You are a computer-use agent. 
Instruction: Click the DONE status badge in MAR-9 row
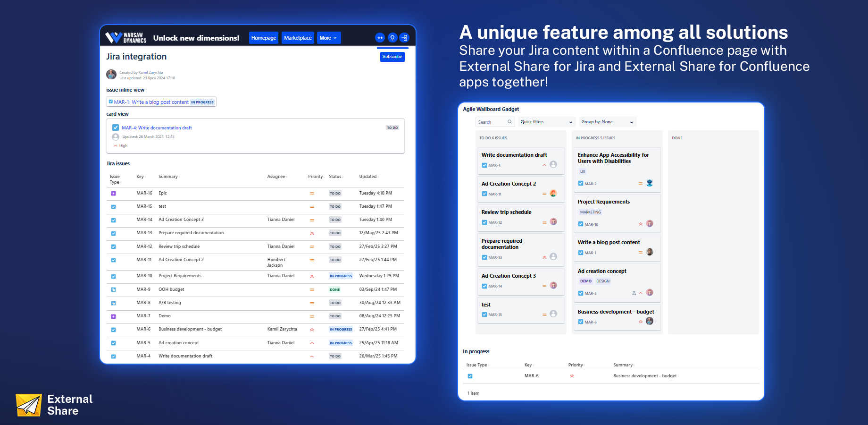click(335, 290)
